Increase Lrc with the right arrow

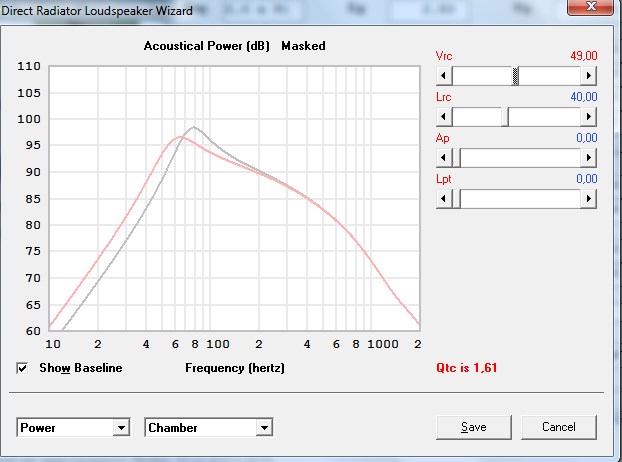click(589, 117)
